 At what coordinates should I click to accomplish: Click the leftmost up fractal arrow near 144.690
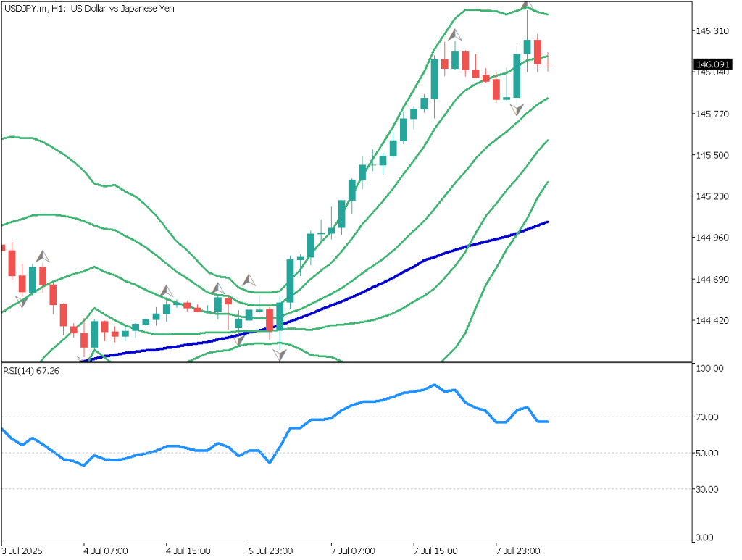[x=43, y=256]
